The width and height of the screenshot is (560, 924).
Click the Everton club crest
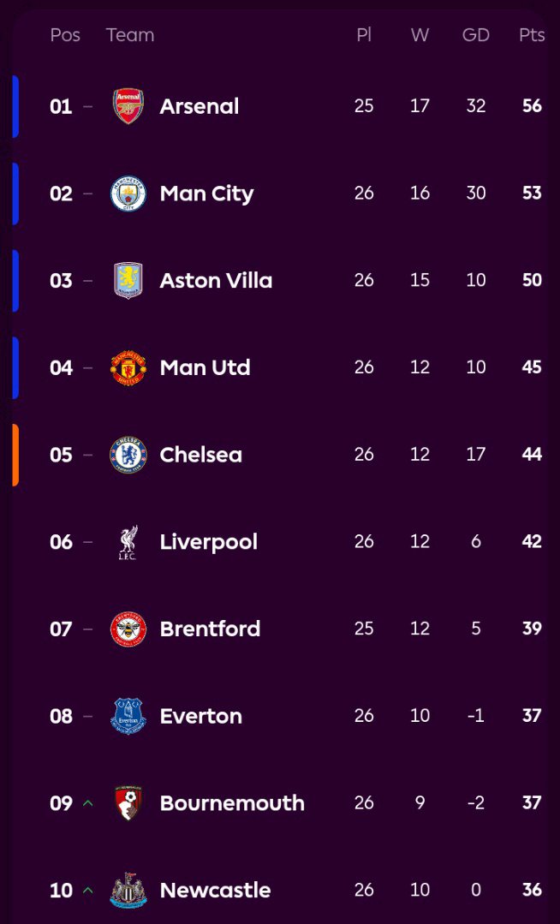pyautogui.click(x=128, y=716)
